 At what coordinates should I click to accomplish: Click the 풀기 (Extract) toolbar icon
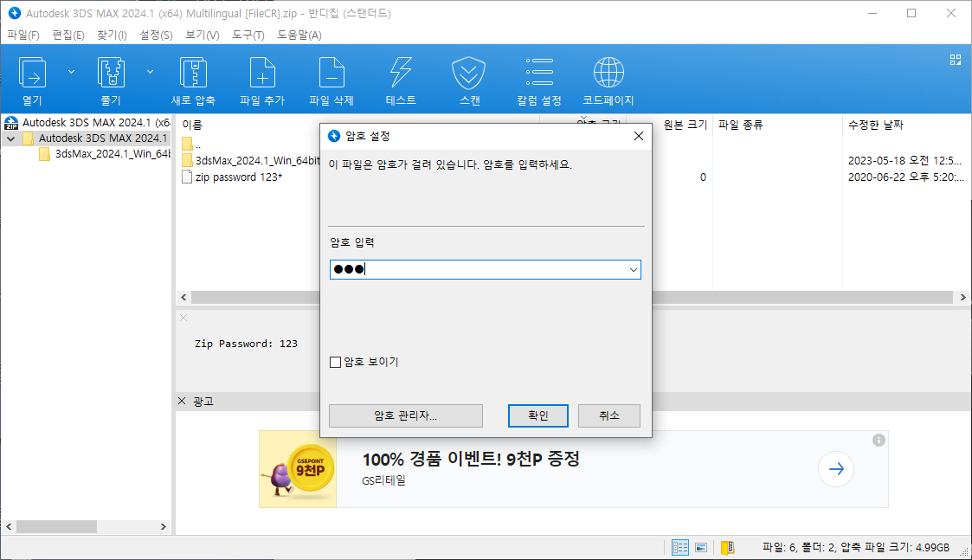[x=111, y=74]
